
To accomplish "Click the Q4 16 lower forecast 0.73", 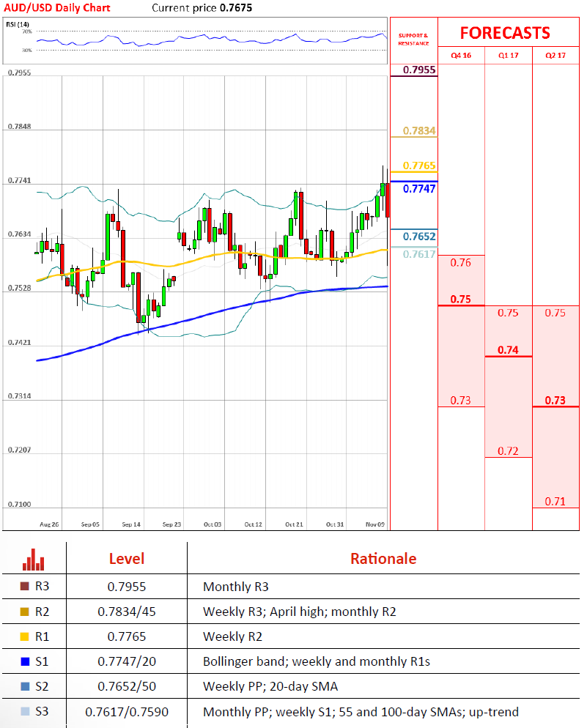I will (x=461, y=400).
